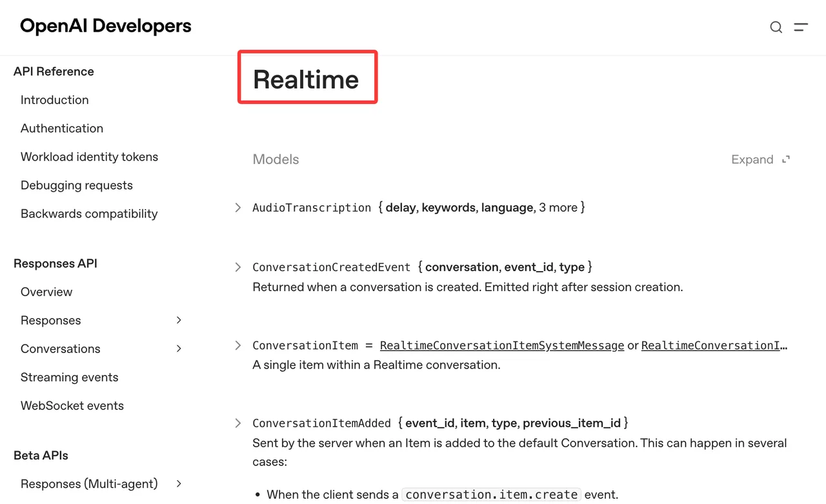Open the Introduction sidebar page
Image resolution: width=826 pixels, height=504 pixels.
(55, 100)
